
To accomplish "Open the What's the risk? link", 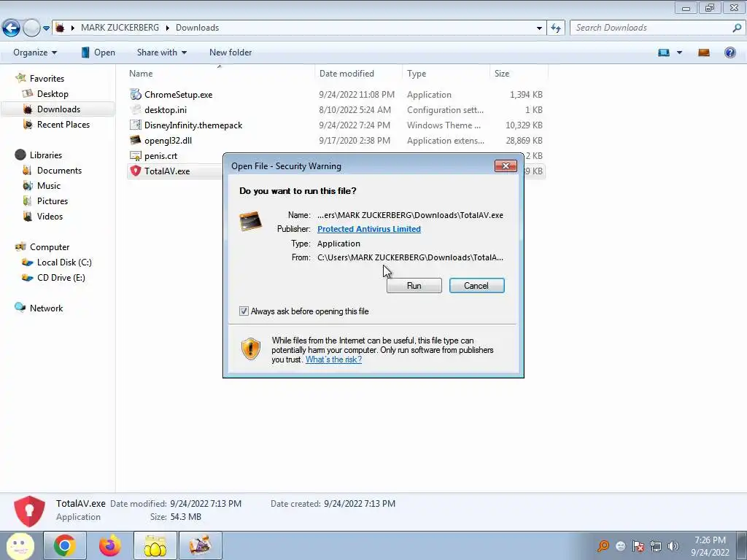I will (x=333, y=359).
